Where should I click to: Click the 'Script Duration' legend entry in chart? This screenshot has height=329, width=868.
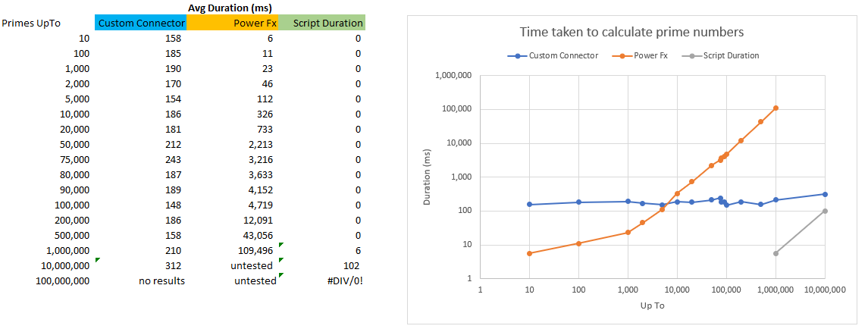722,55
